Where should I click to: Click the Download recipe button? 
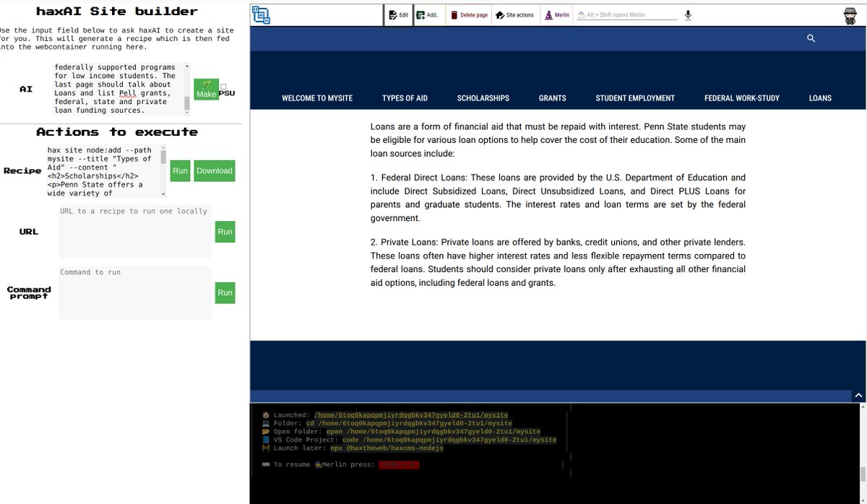click(x=215, y=171)
